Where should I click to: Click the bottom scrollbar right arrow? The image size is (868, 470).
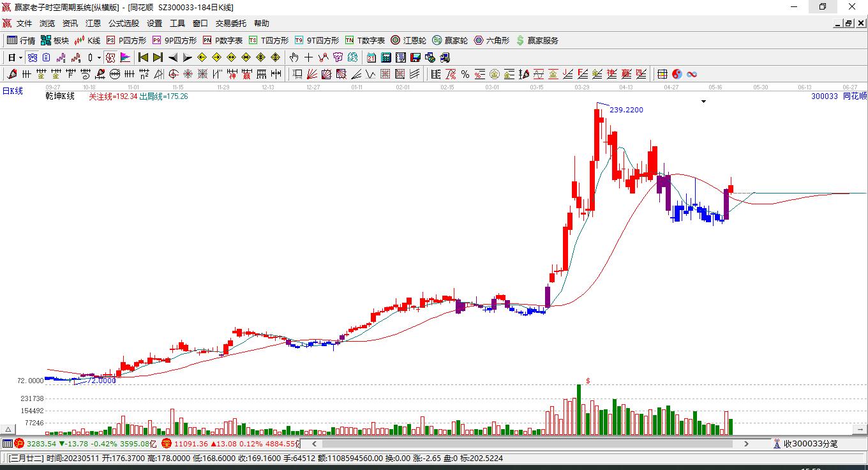pos(747,443)
